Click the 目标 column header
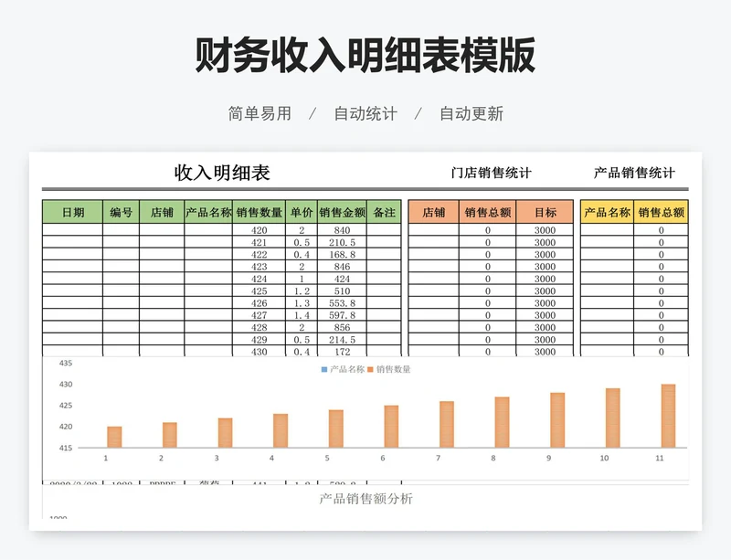The width and height of the screenshot is (731, 560). point(545,212)
